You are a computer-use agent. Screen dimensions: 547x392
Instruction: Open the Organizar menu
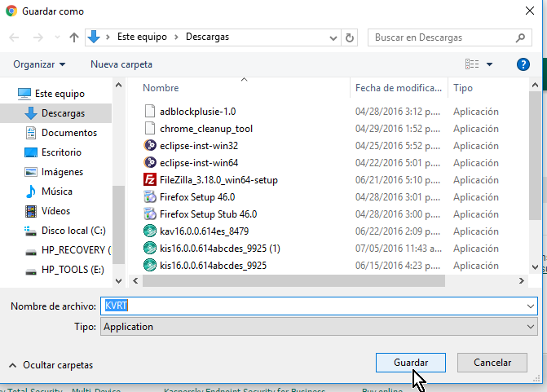tap(39, 64)
